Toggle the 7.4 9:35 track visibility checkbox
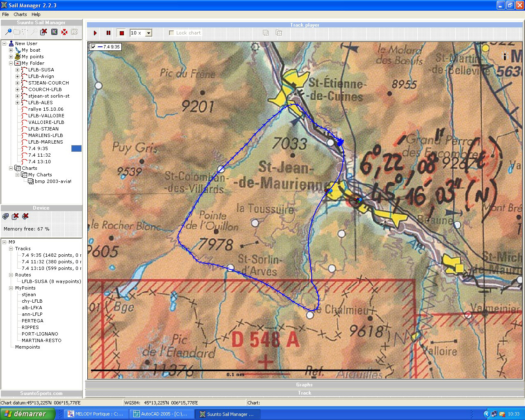This screenshot has width=525, height=420. [x=93, y=47]
